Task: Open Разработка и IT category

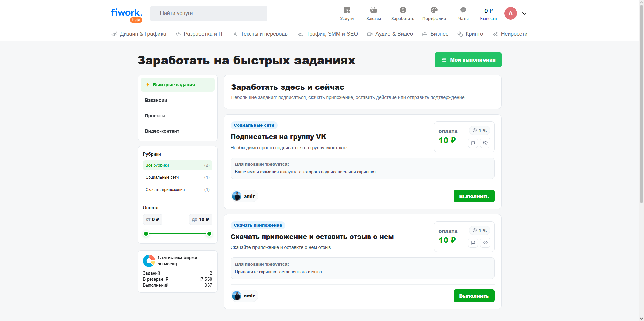Action: pos(199,34)
